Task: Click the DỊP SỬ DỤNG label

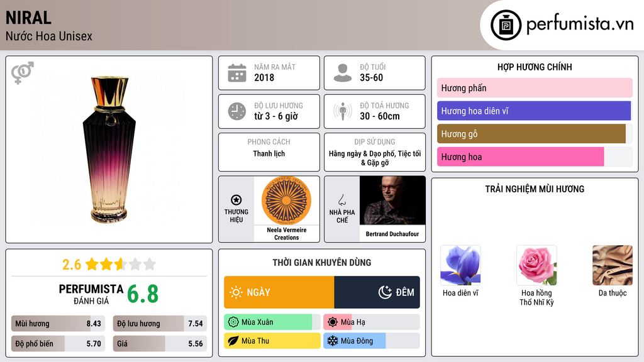Action: point(375,141)
